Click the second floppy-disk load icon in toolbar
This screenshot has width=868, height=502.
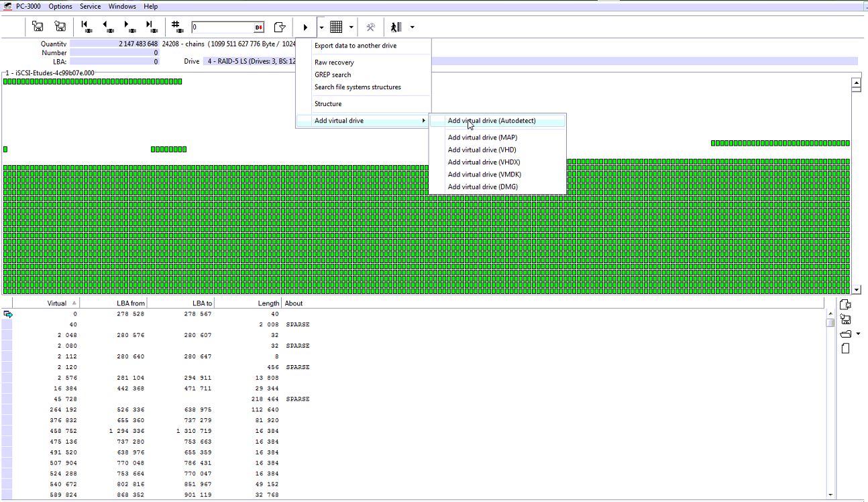point(60,27)
